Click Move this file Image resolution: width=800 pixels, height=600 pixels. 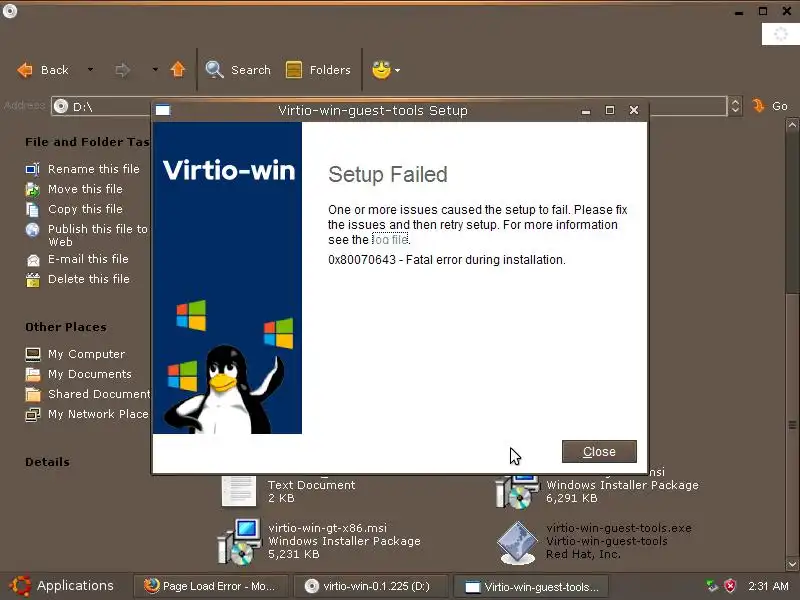point(85,189)
